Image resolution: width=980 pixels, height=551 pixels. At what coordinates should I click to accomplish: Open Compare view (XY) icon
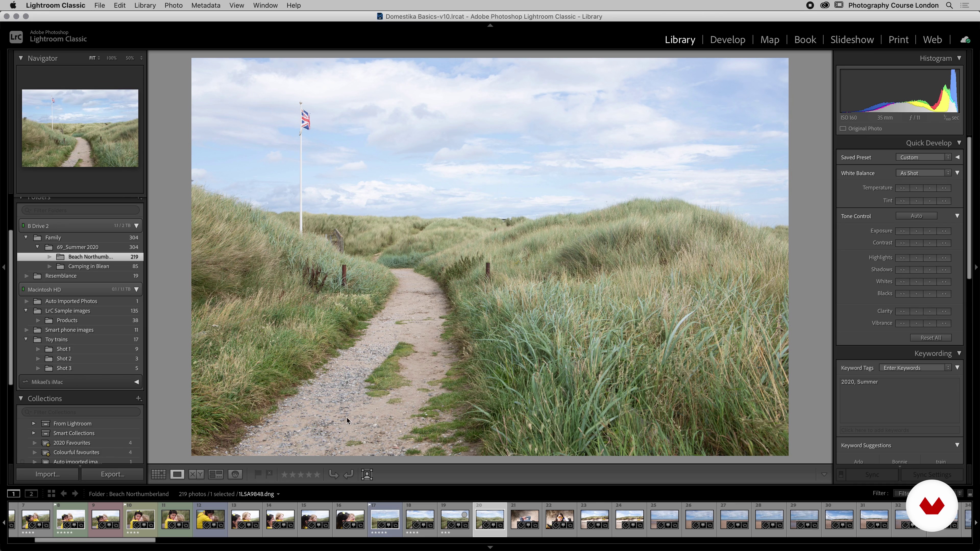[x=196, y=474]
